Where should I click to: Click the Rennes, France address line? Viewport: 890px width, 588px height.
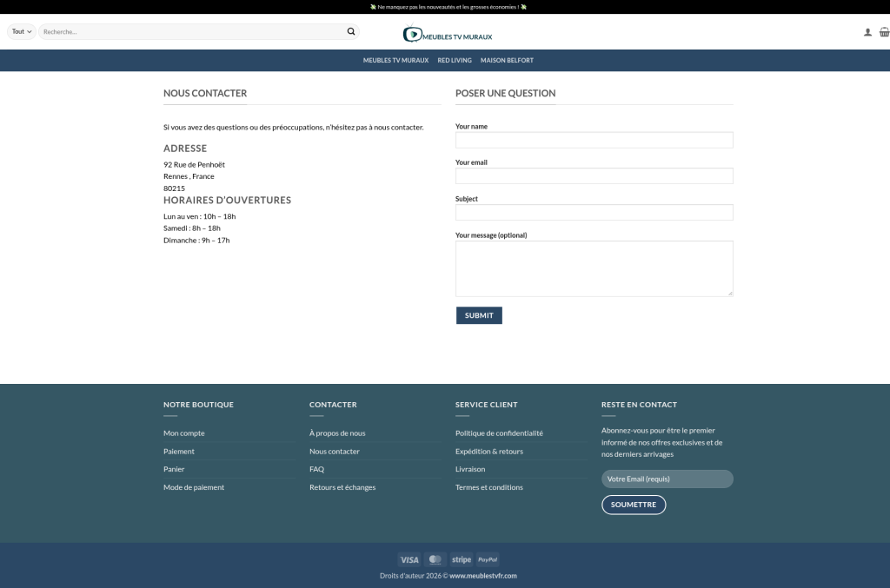189,176
